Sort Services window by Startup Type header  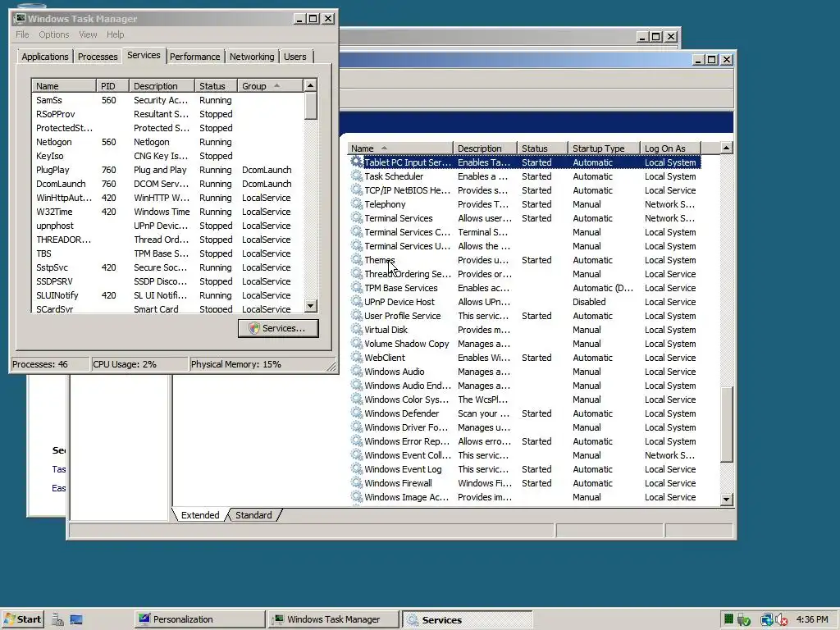[x=605, y=148]
